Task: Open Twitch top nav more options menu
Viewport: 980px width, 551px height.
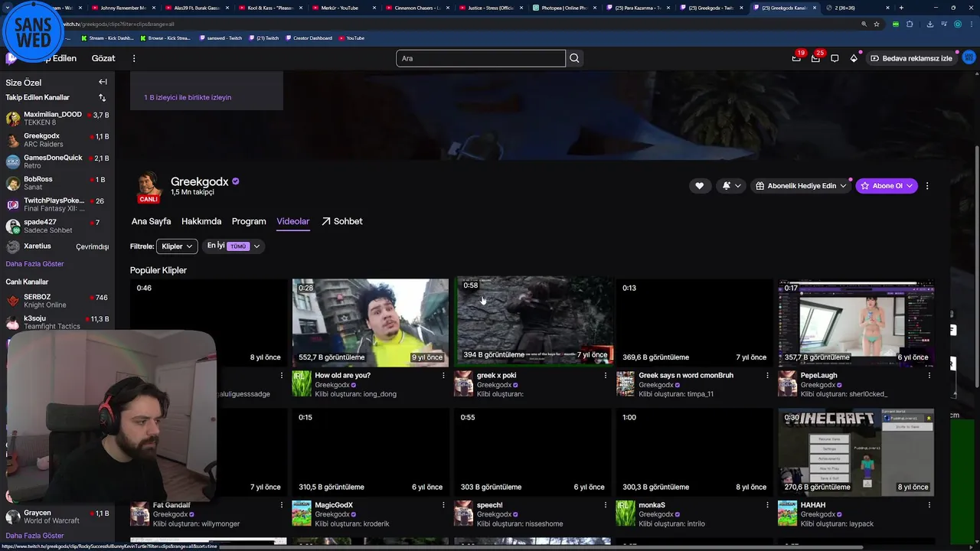Action: 134,58
